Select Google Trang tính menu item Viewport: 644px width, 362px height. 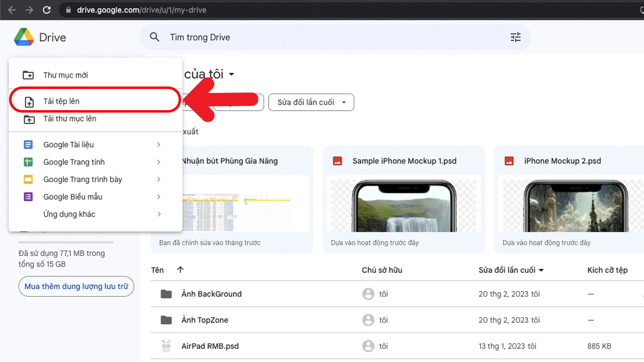click(96, 162)
